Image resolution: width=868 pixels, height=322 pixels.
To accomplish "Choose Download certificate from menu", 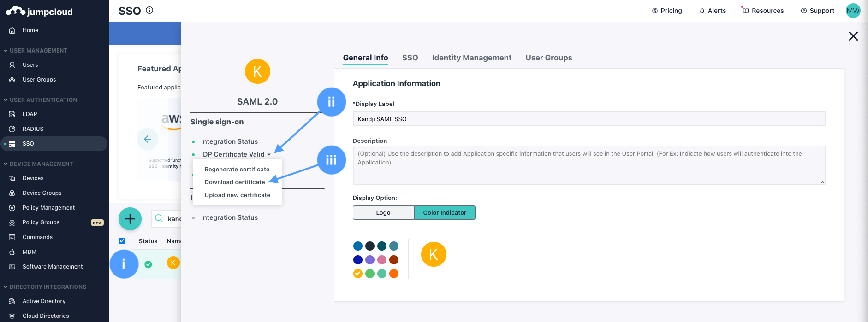I will click(x=235, y=182).
